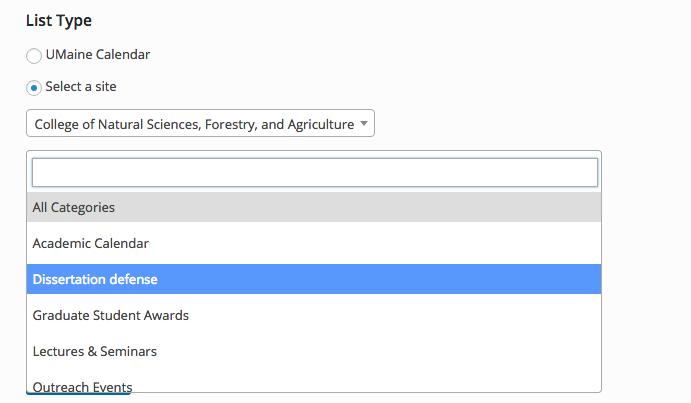The height and width of the screenshot is (403, 691).
Task: Focus the category search text box
Action: point(315,172)
